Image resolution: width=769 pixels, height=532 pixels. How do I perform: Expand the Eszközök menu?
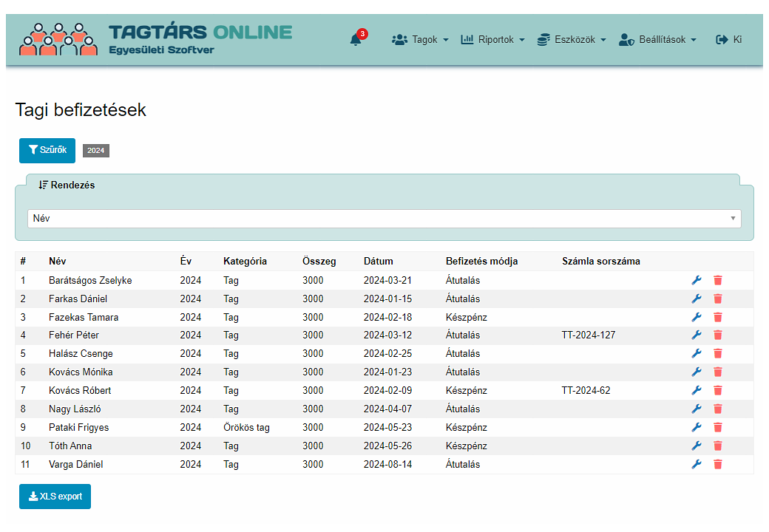pos(572,40)
